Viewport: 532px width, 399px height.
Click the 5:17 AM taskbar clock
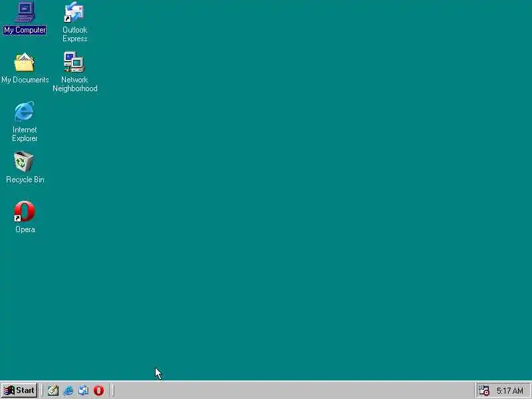pos(510,391)
